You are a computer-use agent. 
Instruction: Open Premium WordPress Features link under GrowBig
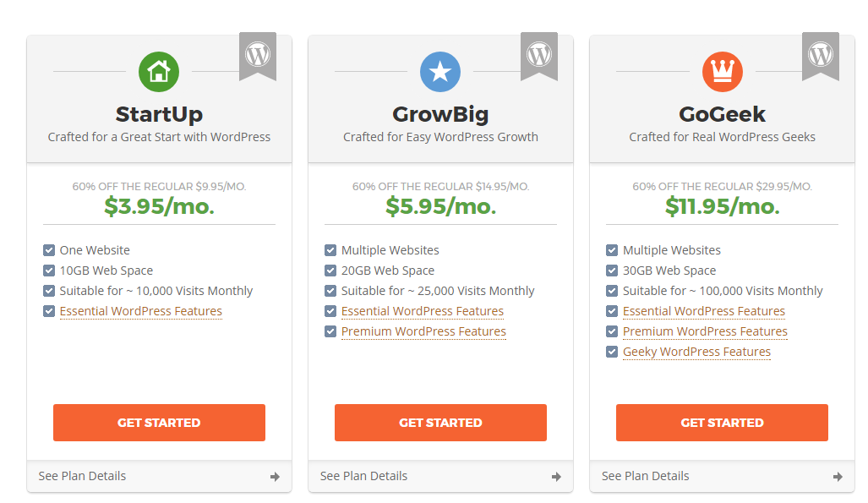coord(423,331)
